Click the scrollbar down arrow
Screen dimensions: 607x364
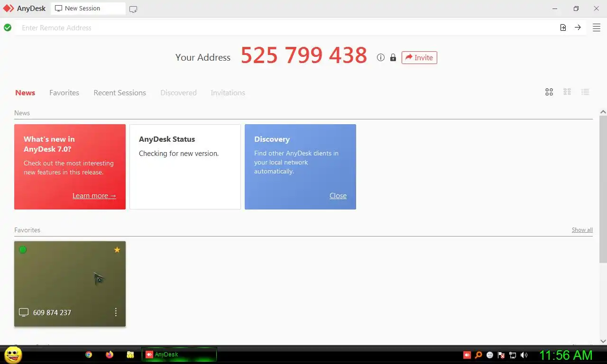[603, 341]
